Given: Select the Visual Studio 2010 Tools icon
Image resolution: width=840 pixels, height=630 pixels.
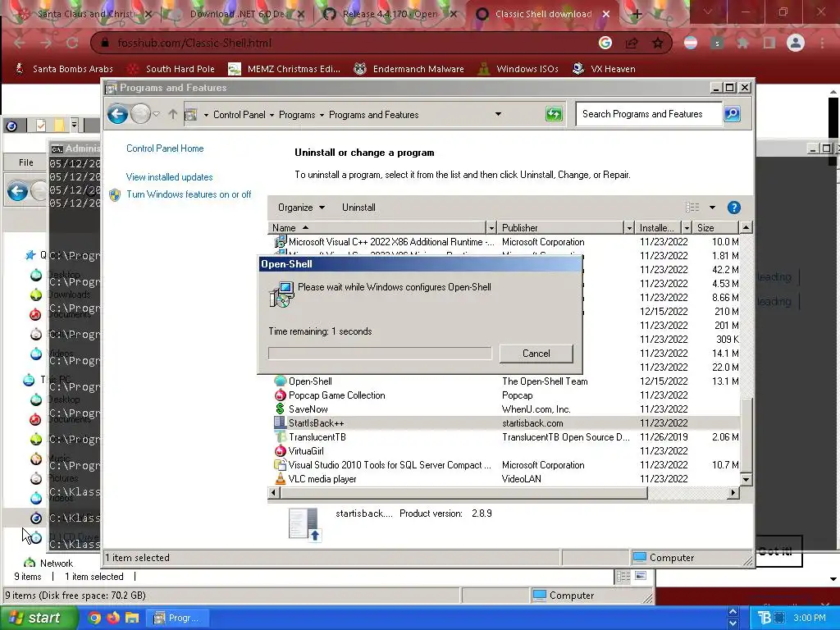Looking at the screenshot, I should [281, 464].
